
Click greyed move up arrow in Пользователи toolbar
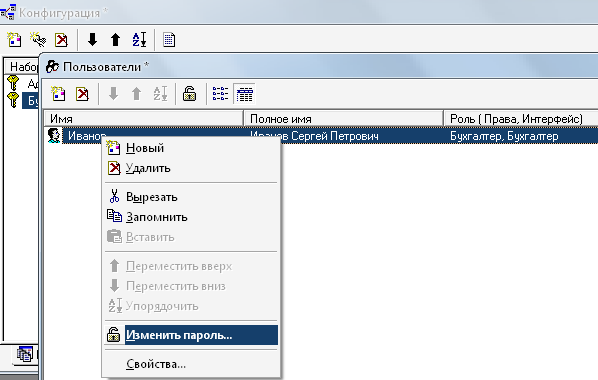click(137, 93)
